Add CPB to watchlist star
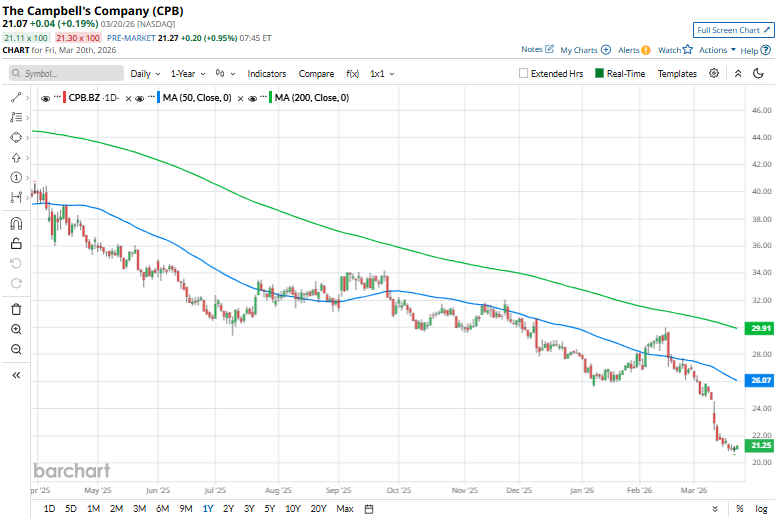777x522 pixels. tap(687, 50)
